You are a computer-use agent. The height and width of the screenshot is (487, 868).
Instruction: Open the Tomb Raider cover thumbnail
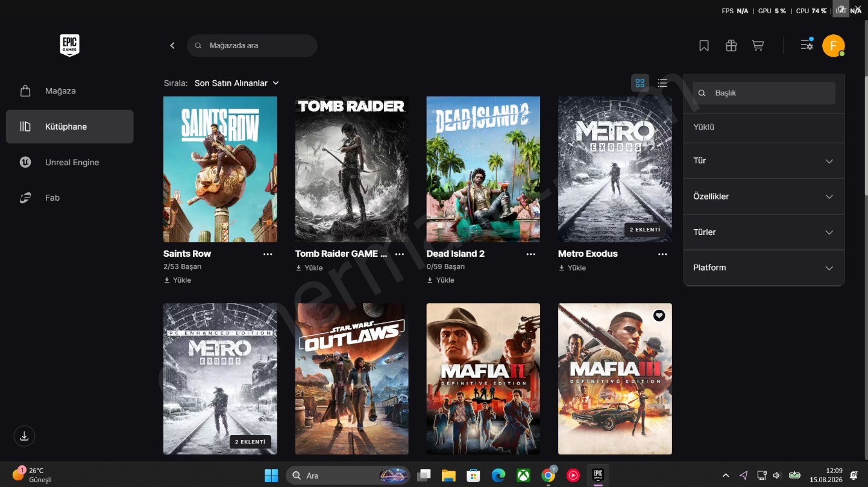click(352, 169)
